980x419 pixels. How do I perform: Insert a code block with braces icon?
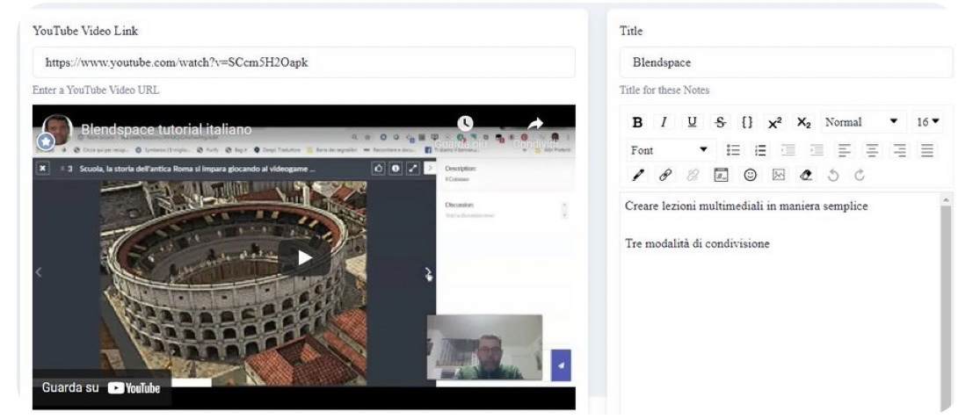pyautogui.click(x=747, y=122)
